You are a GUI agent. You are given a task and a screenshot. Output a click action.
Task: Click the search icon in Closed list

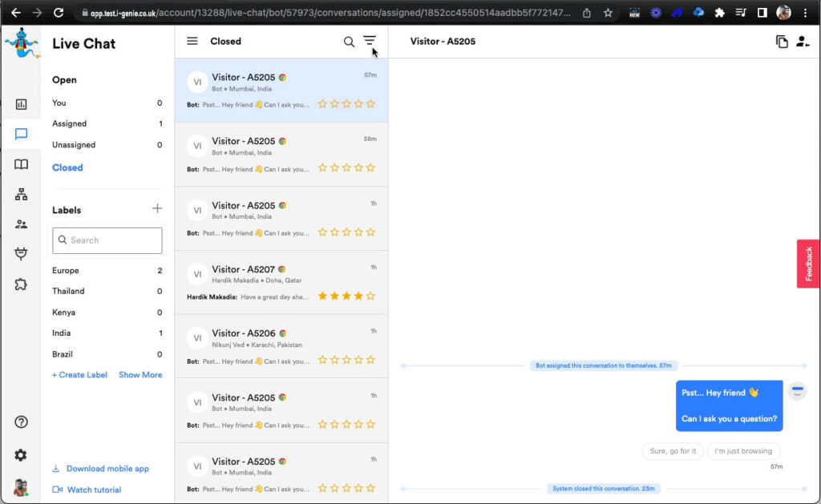349,42
